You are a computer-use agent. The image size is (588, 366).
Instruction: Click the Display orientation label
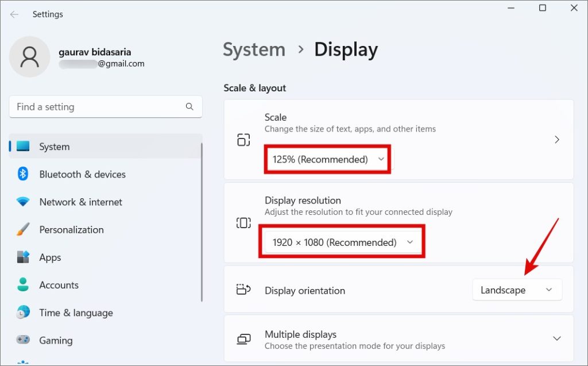tap(305, 291)
